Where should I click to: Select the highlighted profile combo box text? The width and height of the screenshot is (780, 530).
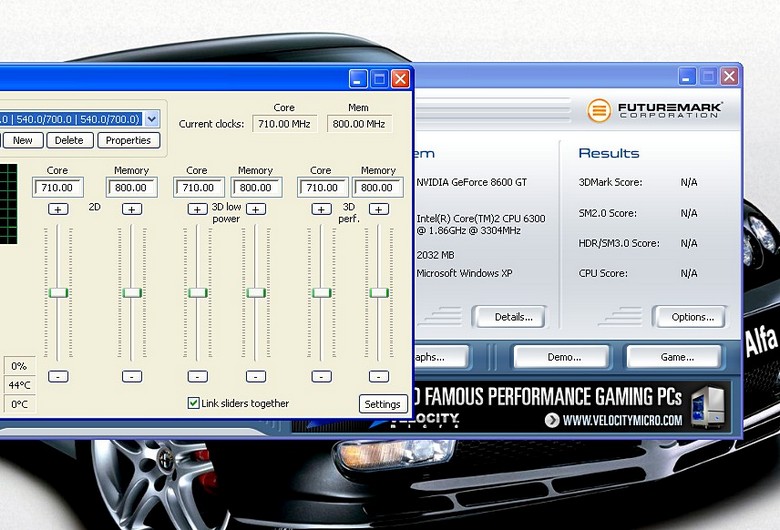tap(71, 119)
